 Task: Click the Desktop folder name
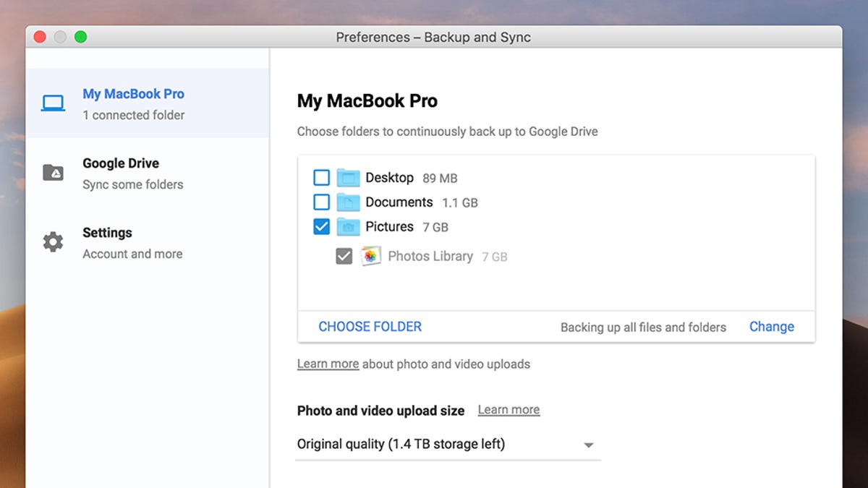coord(389,177)
